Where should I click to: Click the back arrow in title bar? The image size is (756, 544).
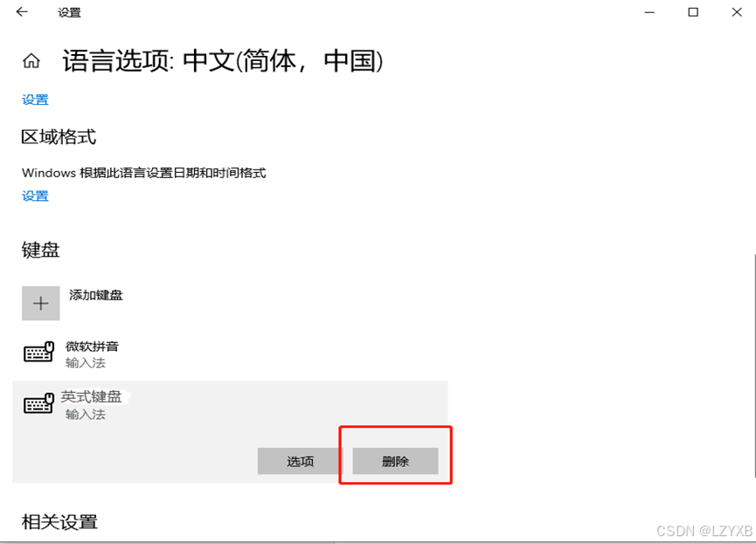click(x=22, y=12)
